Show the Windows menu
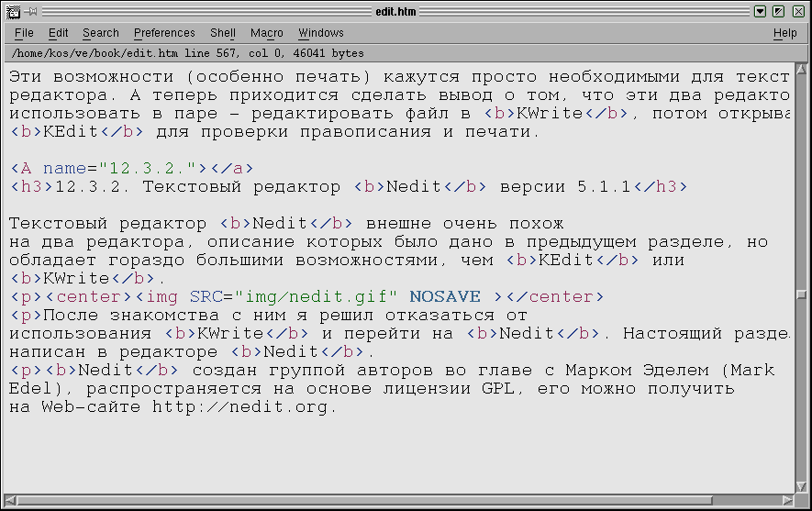Screen dimensions: 812x511 321,33
